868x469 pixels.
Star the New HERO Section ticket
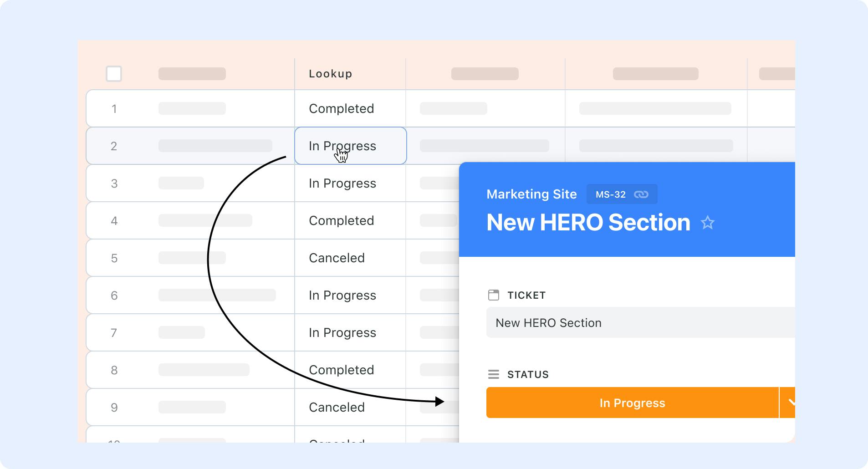pyautogui.click(x=708, y=223)
